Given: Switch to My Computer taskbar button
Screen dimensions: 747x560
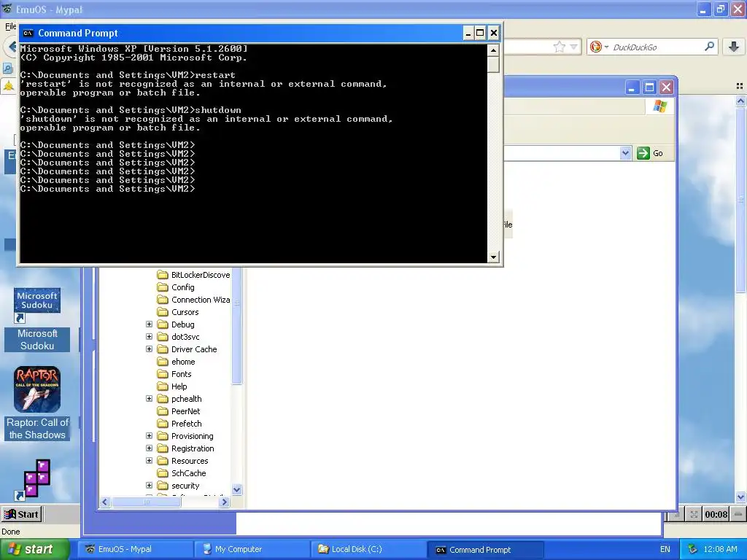Looking at the screenshot, I should (x=253, y=549).
